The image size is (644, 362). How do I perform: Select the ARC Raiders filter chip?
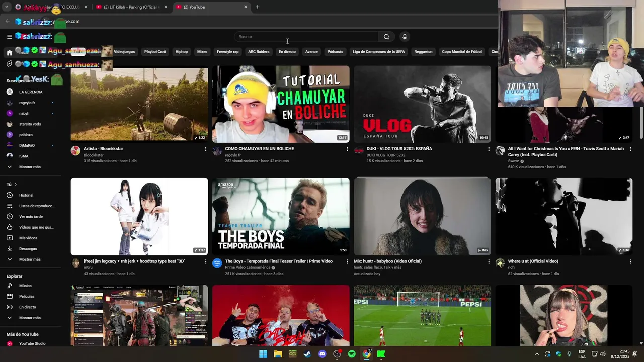tap(259, 52)
